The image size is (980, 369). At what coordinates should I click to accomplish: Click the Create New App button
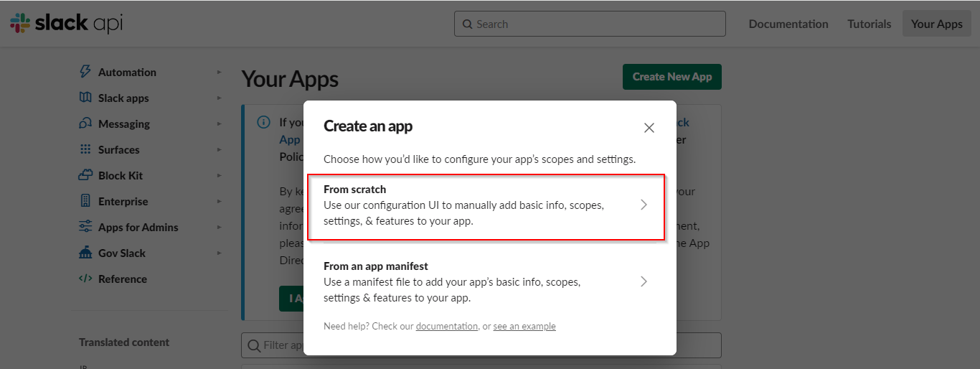[x=672, y=77]
